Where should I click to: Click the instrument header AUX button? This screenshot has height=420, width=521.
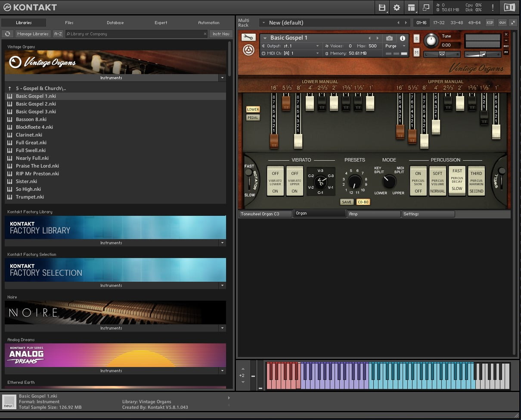click(506, 46)
